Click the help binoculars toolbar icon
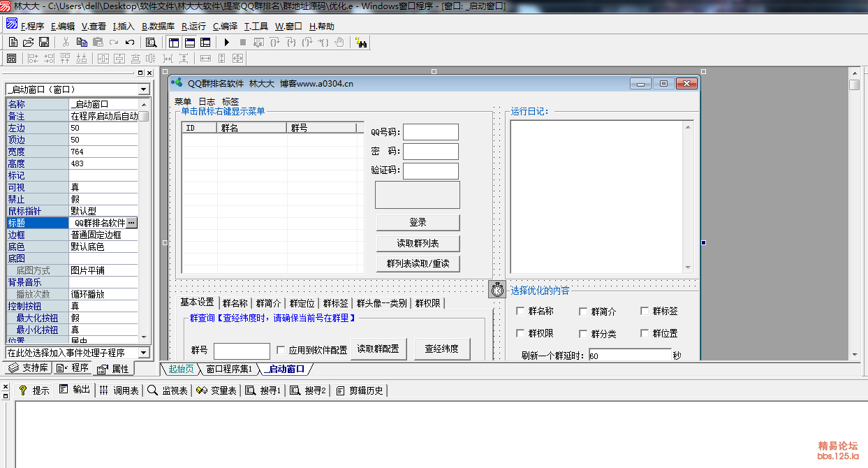868x468 pixels. pyautogui.click(x=361, y=43)
